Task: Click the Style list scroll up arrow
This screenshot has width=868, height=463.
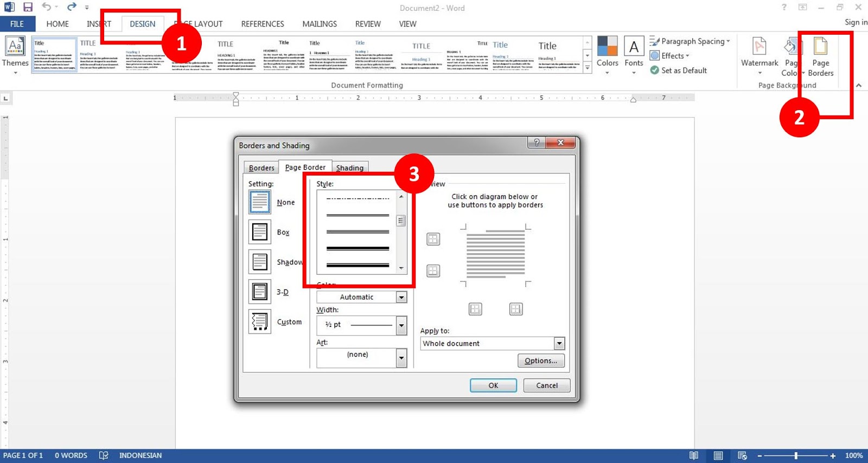Action: pyautogui.click(x=401, y=196)
